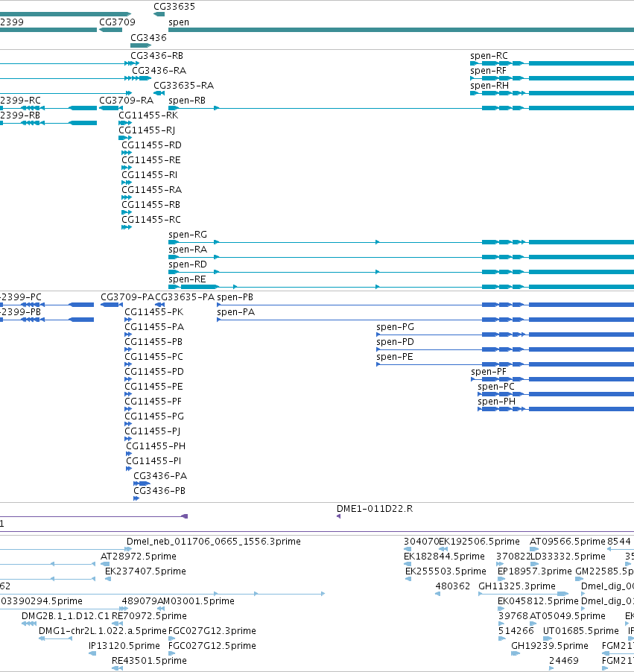Click the CG3709-RA transcript label
Viewport: 634px width, 672px height.
(x=126, y=101)
